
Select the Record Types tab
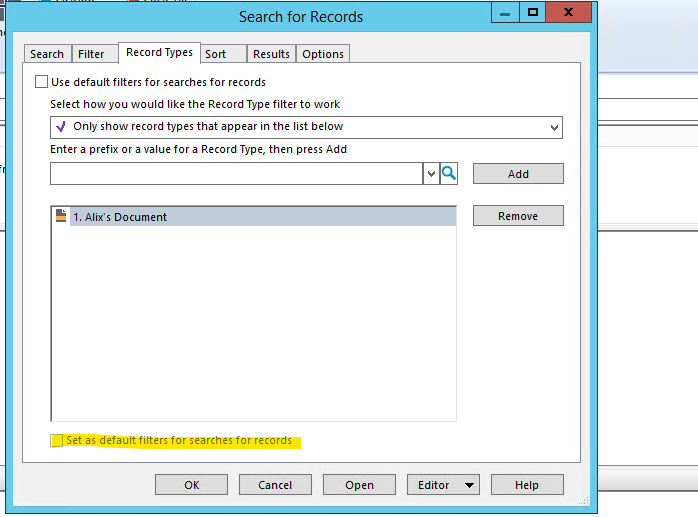coord(159,53)
